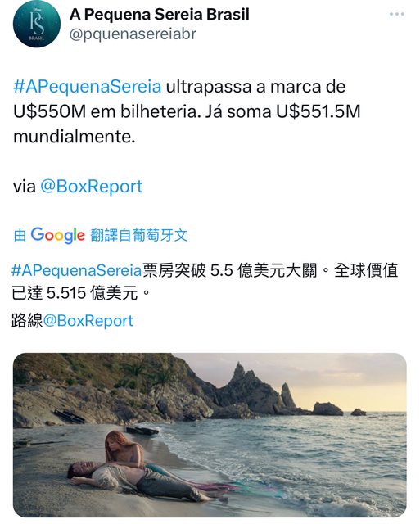
Task: Tap the palm trees on the cliff in photo
Action: [149, 379]
